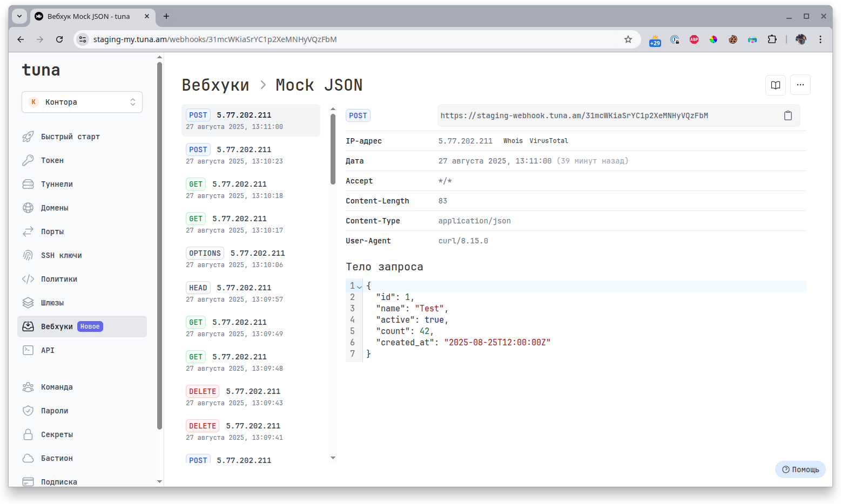Open Подписка in the sidebar
The width and height of the screenshot is (841, 504).
pos(82,481)
